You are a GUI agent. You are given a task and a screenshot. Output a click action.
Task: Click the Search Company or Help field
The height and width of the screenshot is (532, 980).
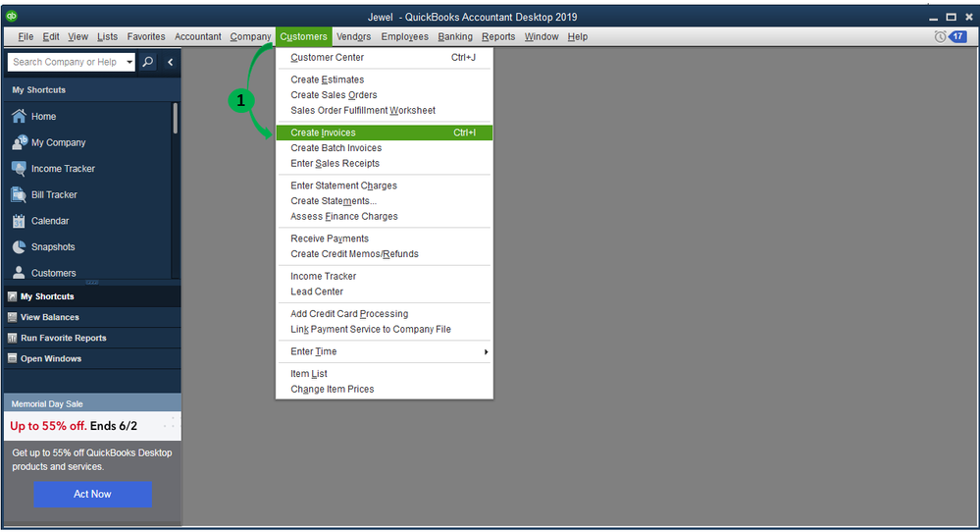click(67, 62)
